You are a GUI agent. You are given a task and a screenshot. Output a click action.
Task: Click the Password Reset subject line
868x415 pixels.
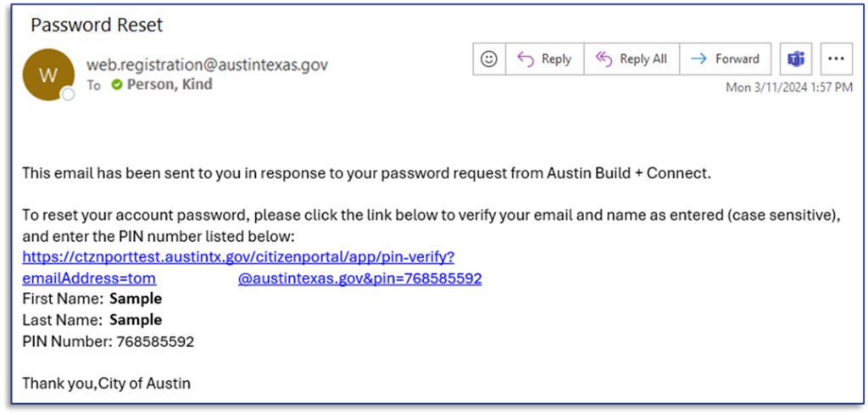click(97, 25)
